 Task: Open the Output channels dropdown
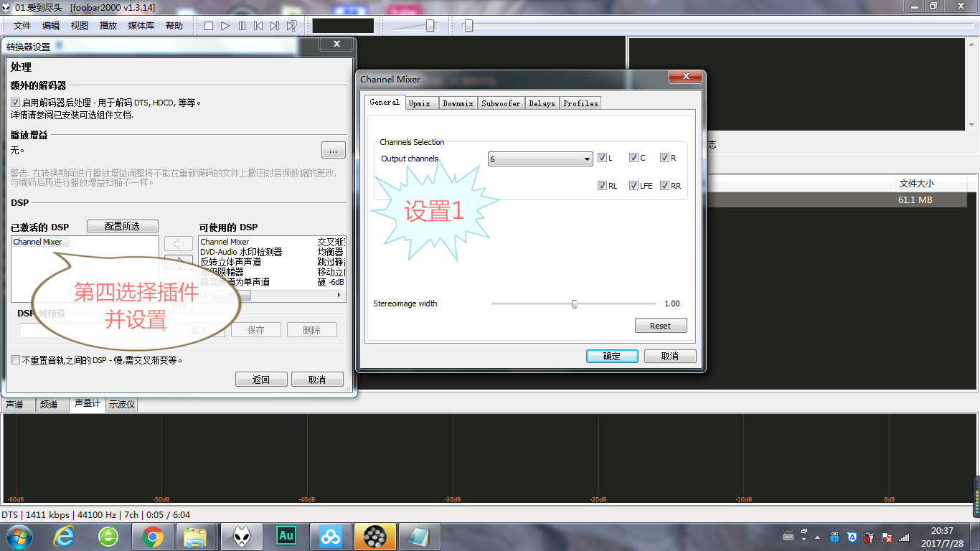[540, 159]
